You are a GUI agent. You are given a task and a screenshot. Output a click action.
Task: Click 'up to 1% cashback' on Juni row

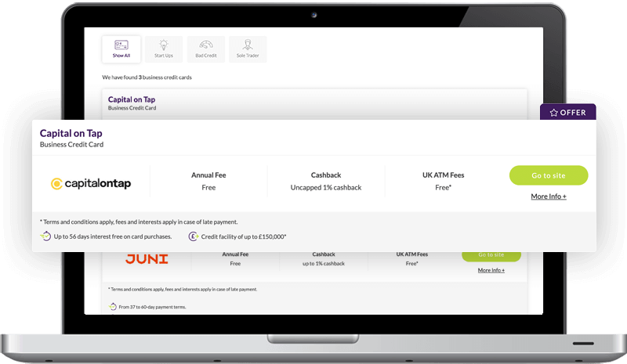(x=324, y=264)
